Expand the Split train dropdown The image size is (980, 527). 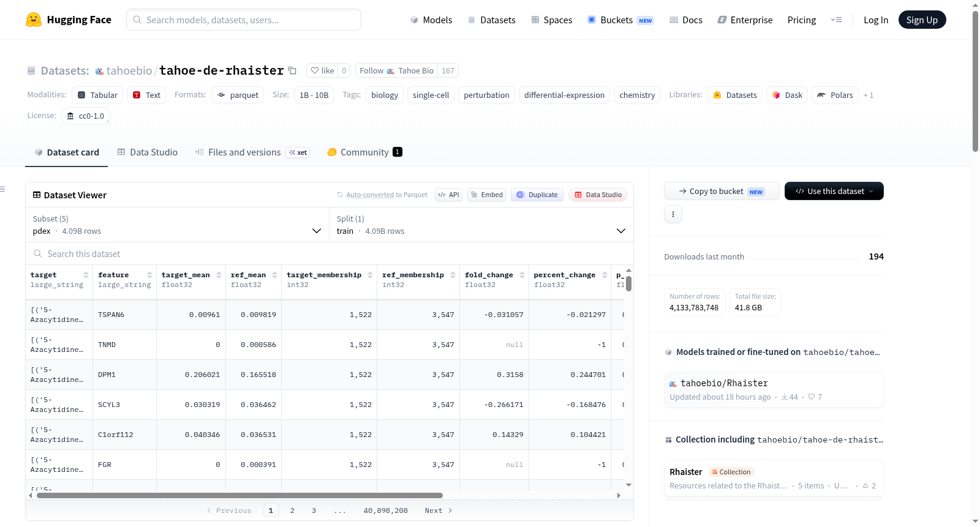tap(481, 225)
